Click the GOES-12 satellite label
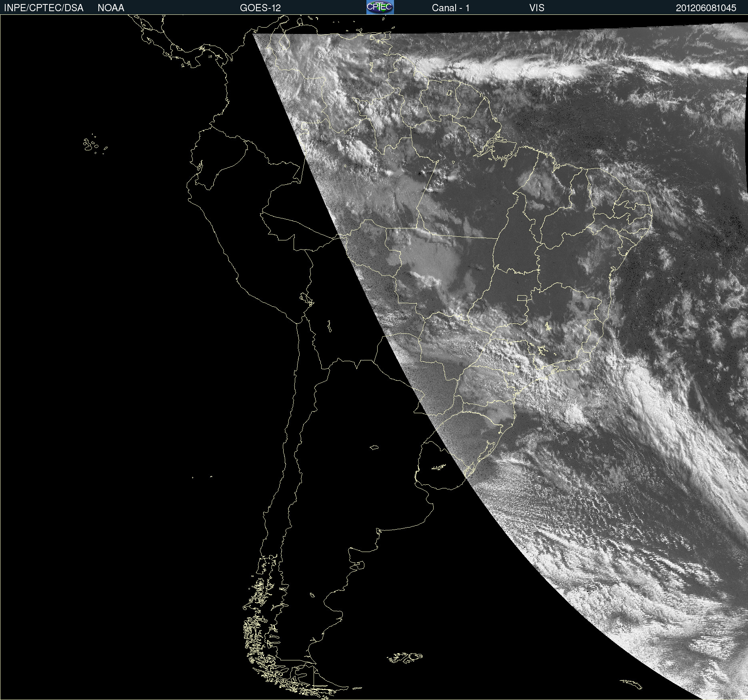 click(260, 8)
